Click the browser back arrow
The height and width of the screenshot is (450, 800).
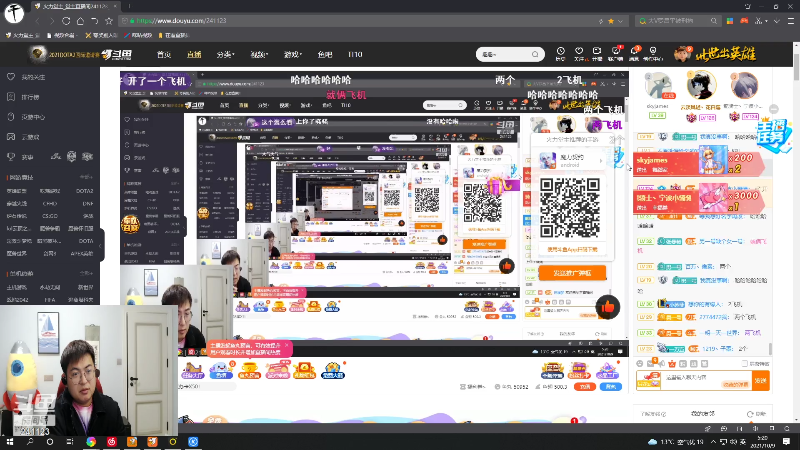coord(38,21)
